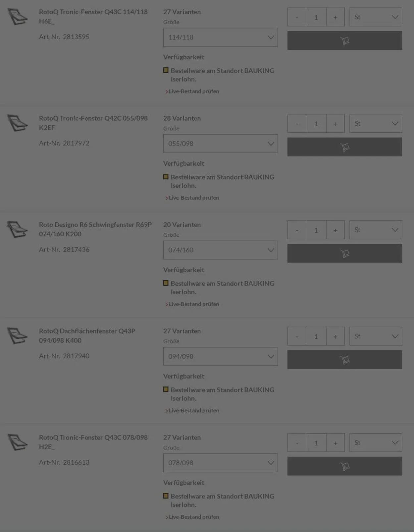Increase quantity for Art-Nr. 2813595
Viewport: 414px width, 532px height.
point(335,17)
